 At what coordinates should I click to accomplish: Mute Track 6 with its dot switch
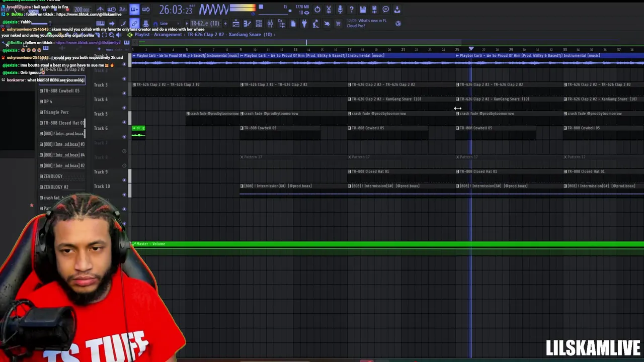(124, 137)
